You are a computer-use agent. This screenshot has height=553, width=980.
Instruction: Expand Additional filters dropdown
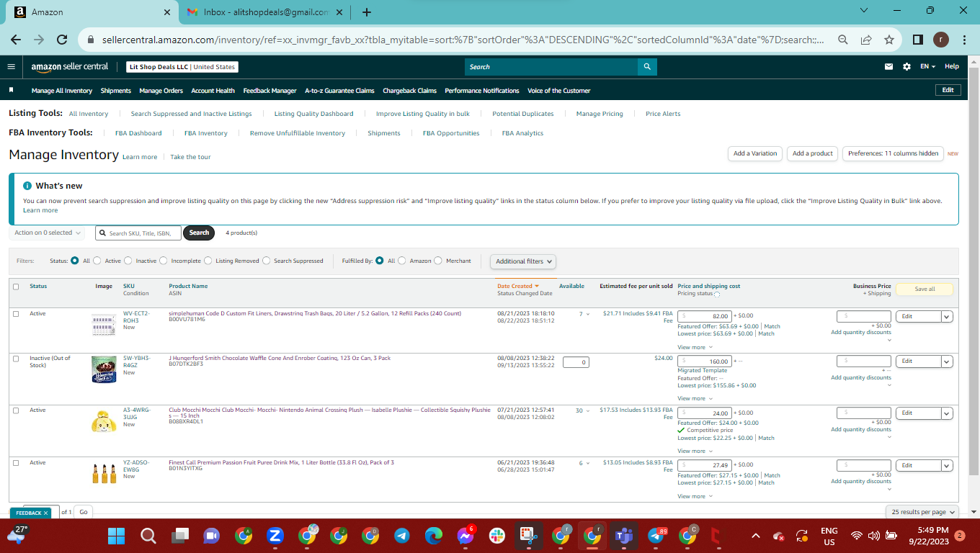point(524,261)
